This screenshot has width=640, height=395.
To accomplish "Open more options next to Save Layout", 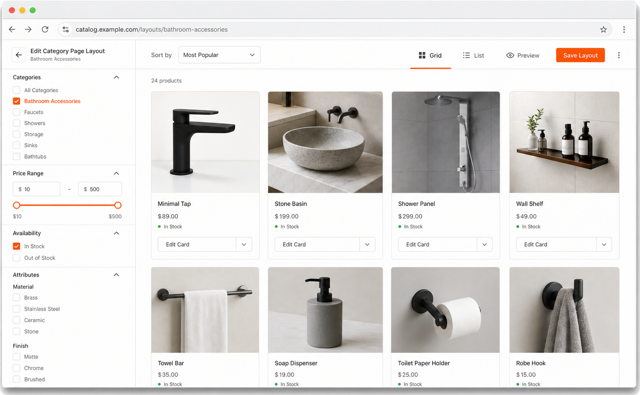I will [x=619, y=55].
